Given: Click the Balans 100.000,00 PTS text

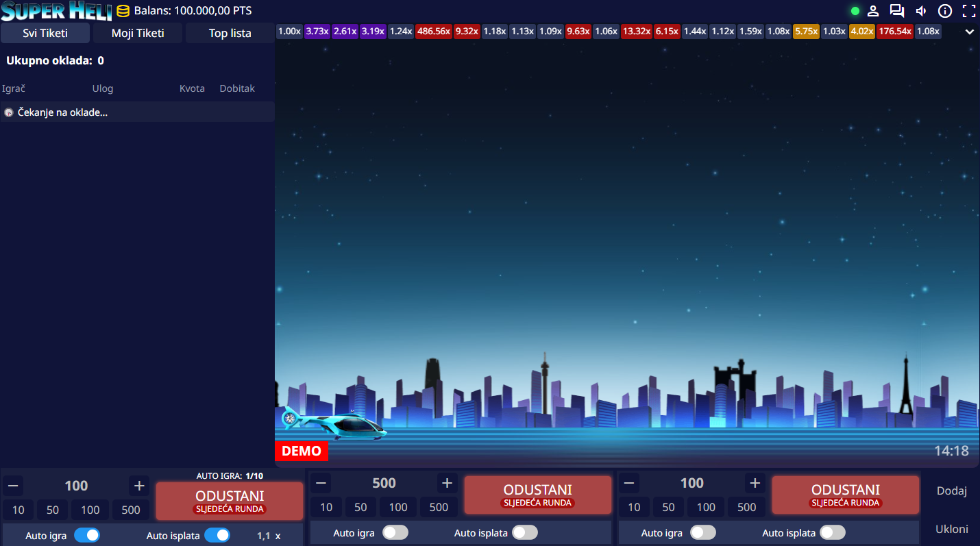Looking at the screenshot, I should coord(193,11).
